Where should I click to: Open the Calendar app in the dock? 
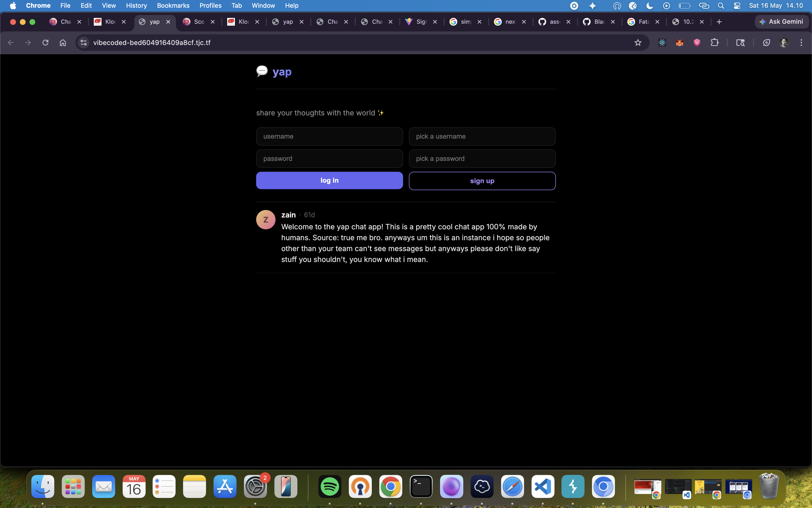[x=134, y=486]
